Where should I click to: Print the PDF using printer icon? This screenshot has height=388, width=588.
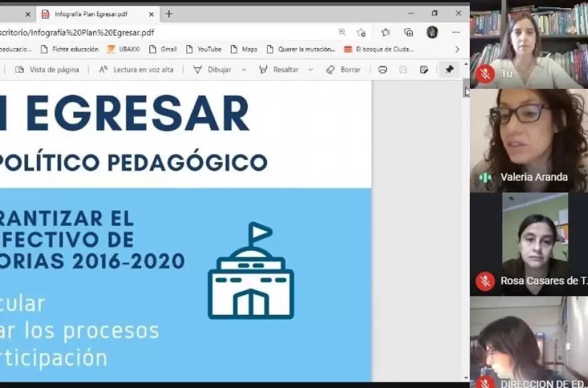tap(383, 69)
